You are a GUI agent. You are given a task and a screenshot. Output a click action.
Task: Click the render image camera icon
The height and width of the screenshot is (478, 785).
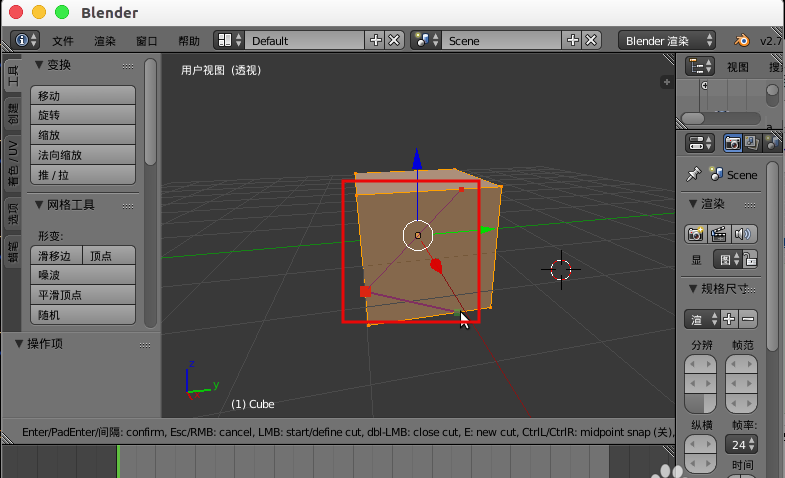coord(695,234)
